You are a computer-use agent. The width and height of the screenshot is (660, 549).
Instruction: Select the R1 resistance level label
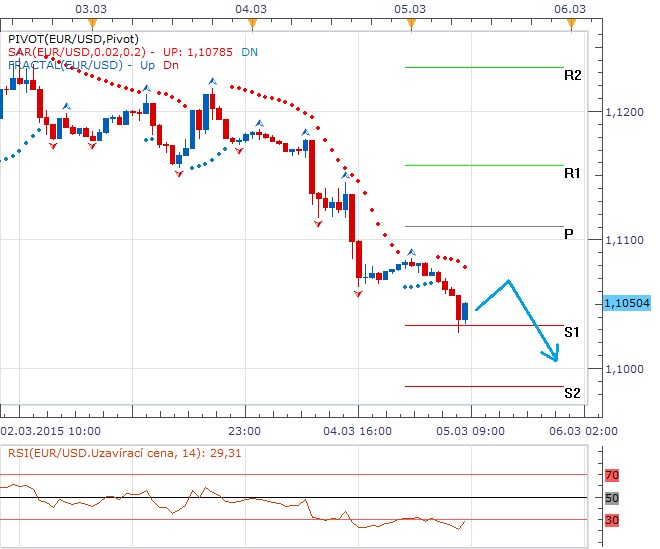pos(572,173)
